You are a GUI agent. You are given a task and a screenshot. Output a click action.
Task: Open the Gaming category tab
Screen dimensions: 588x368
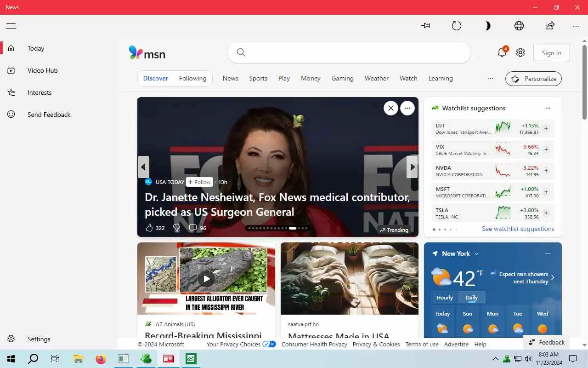pyautogui.click(x=343, y=78)
